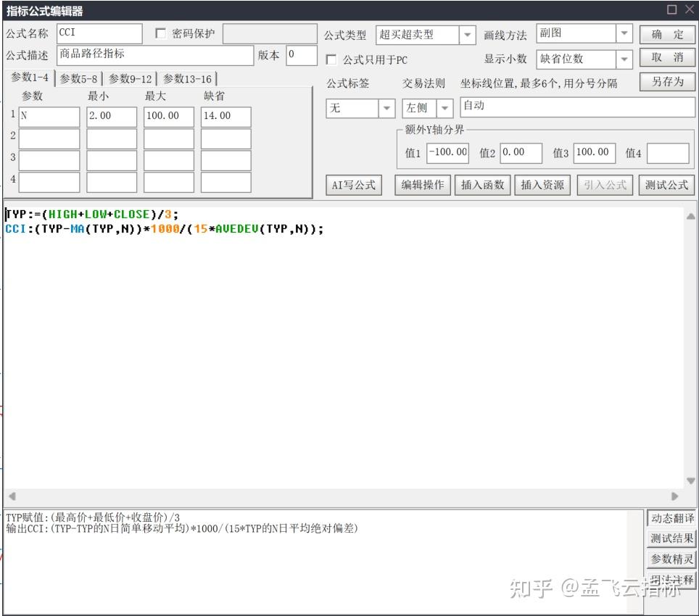Click the empty parameter 2 name field

click(x=49, y=138)
